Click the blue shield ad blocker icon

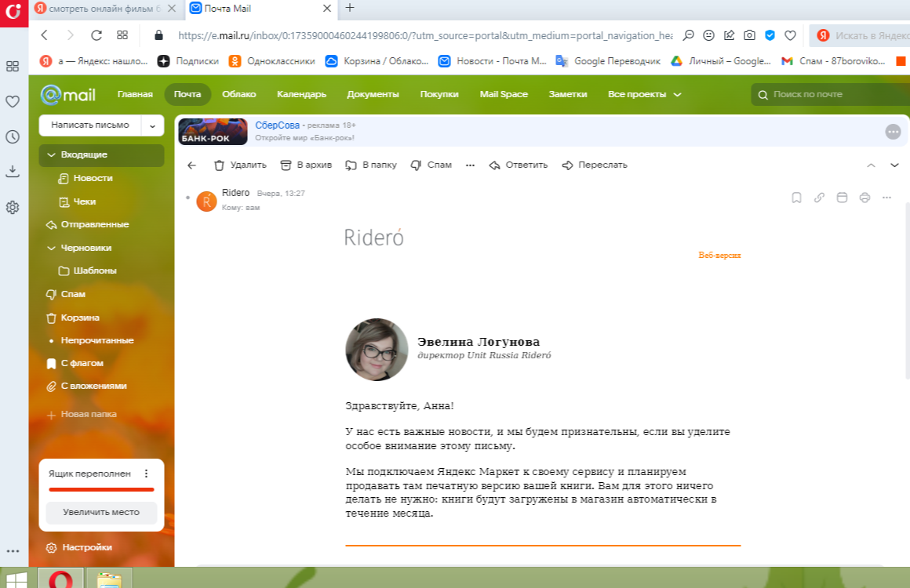coord(770,35)
